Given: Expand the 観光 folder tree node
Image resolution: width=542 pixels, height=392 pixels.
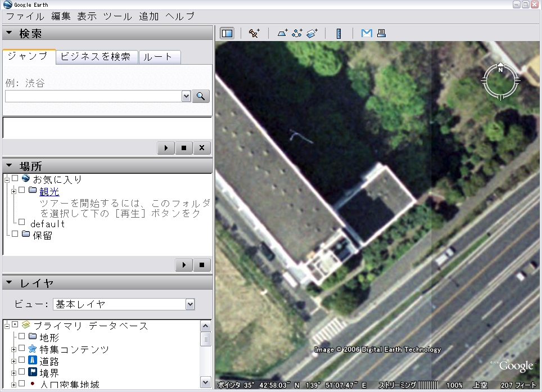Looking at the screenshot, I should tap(14, 191).
